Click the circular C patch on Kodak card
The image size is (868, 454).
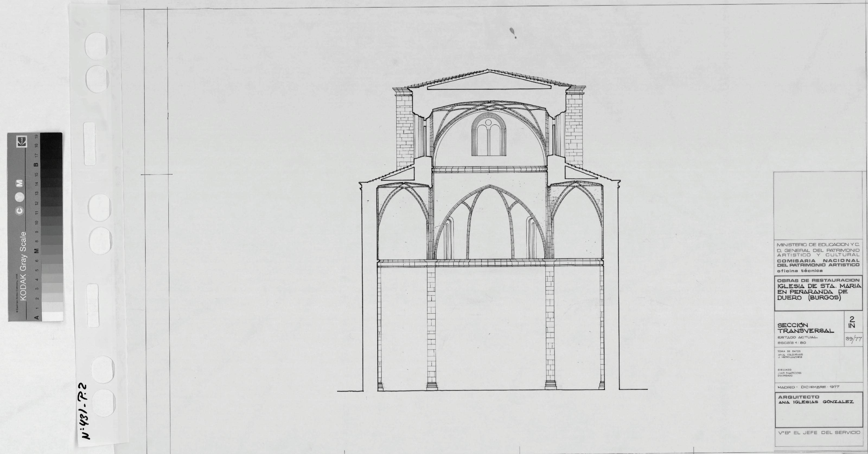click(x=20, y=211)
